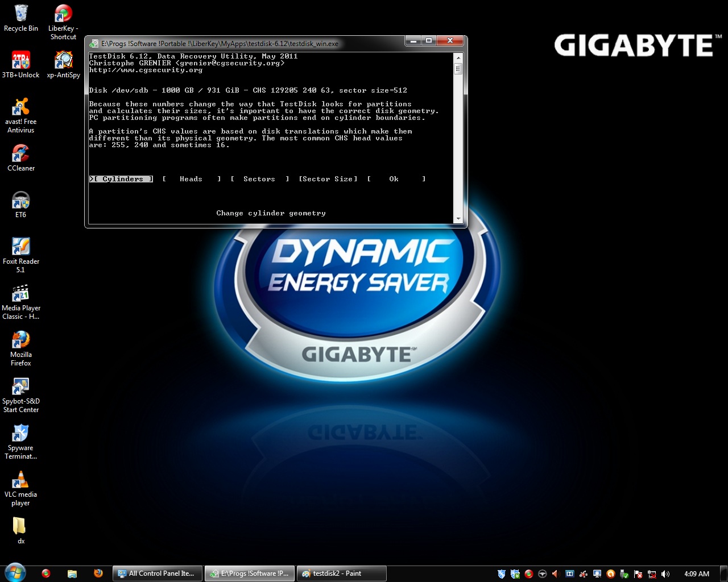Open the Action Center flag tray icon
The image size is (728, 582).
(638, 574)
